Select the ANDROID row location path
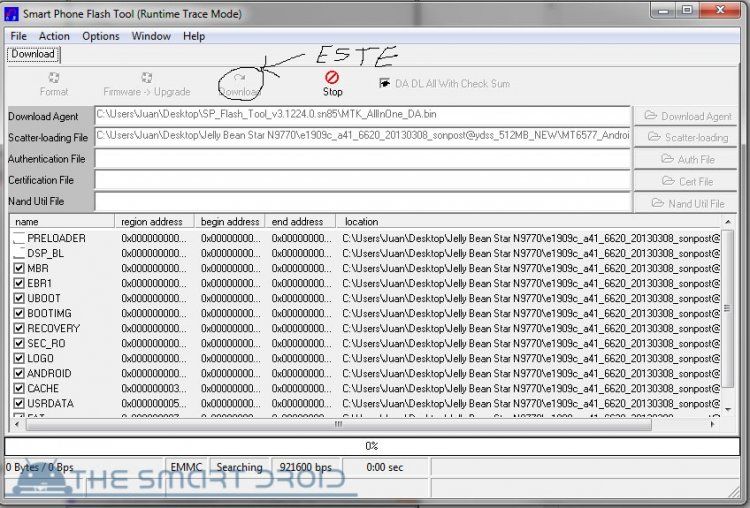Viewport: 750px width, 508px height. (x=531, y=374)
